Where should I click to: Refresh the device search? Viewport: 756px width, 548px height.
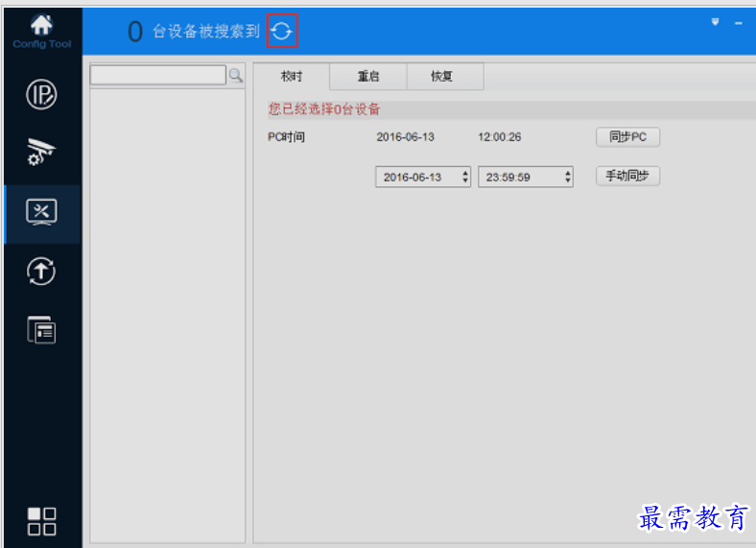282,31
